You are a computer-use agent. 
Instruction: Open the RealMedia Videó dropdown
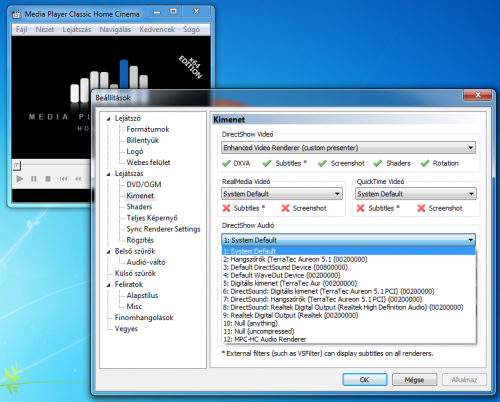(x=282, y=194)
